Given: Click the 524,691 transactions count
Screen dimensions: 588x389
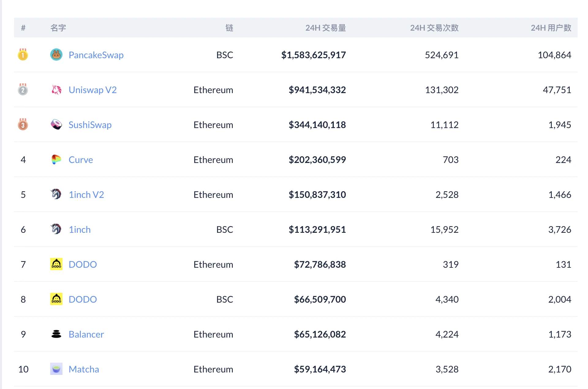Looking at the screenshot, I should (x=442, y=55).
